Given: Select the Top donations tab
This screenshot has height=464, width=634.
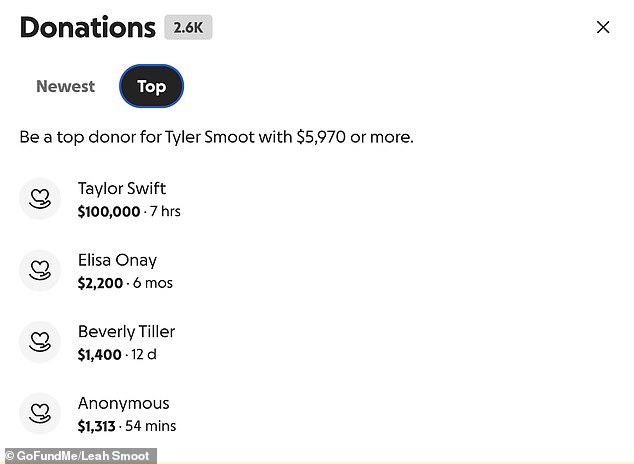Looking at the screenshot, I should 151,86.
